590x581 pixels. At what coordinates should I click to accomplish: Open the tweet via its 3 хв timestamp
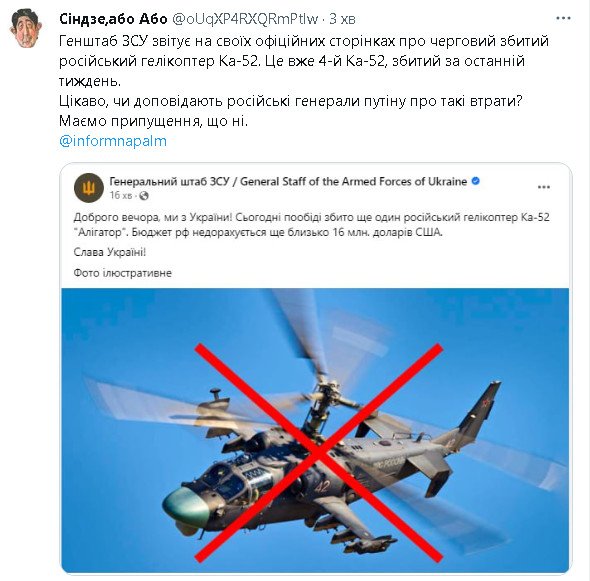point(342,19)
